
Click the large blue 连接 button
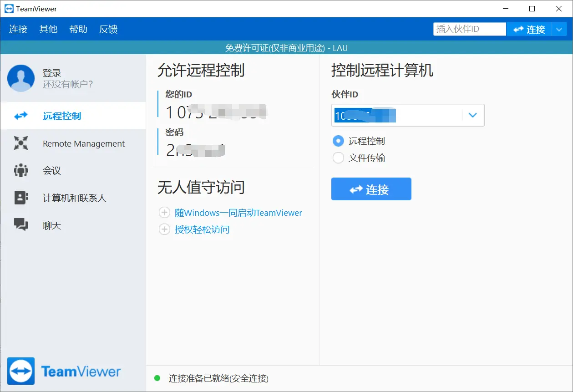(x=371, y=189)
